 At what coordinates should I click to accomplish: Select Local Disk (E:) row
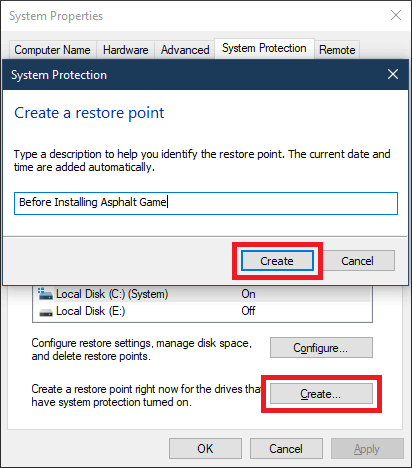point(202,311)
